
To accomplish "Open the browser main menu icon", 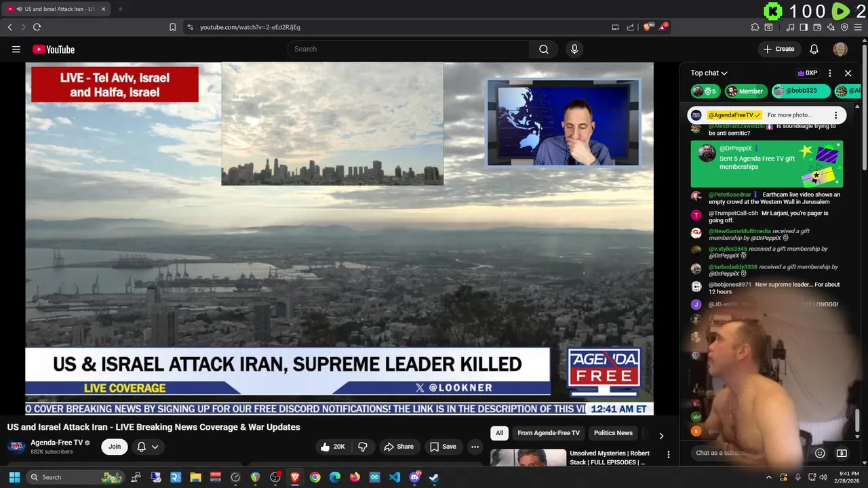I will (x=859, y=27).
